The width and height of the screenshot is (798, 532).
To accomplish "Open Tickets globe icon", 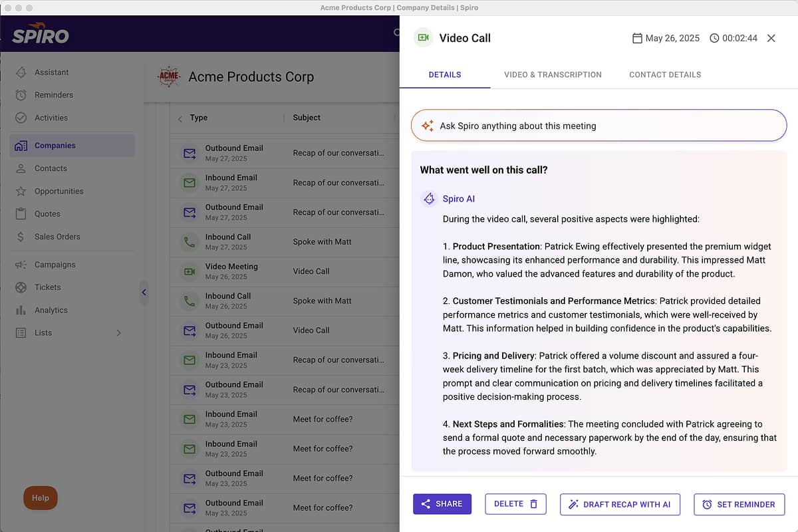I will click(x=21, y=287).
